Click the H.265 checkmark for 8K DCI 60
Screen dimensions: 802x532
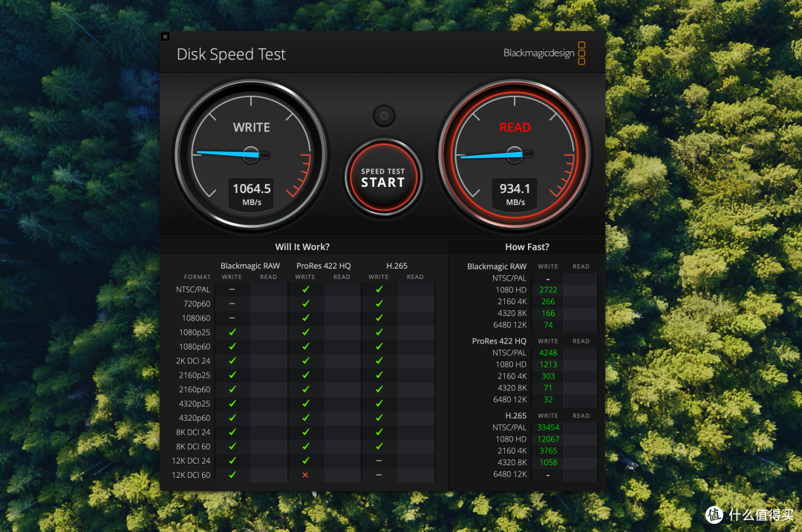point(379,446)
